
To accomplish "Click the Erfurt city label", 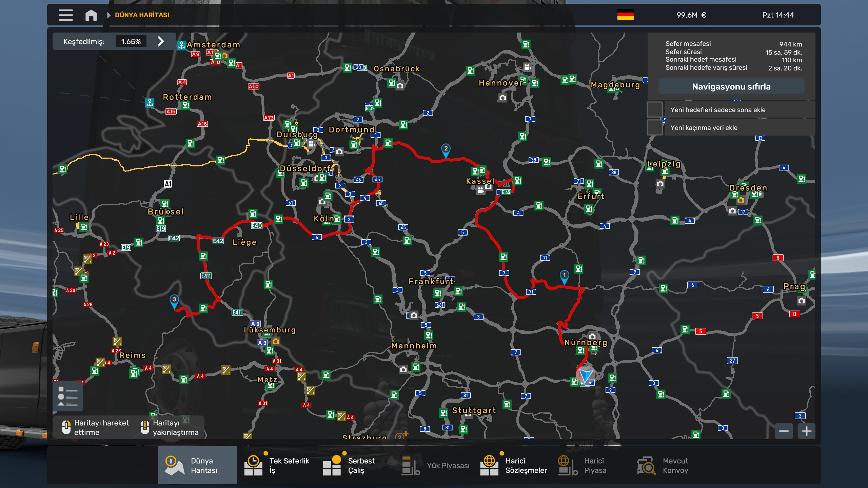I will pos(591,196).
